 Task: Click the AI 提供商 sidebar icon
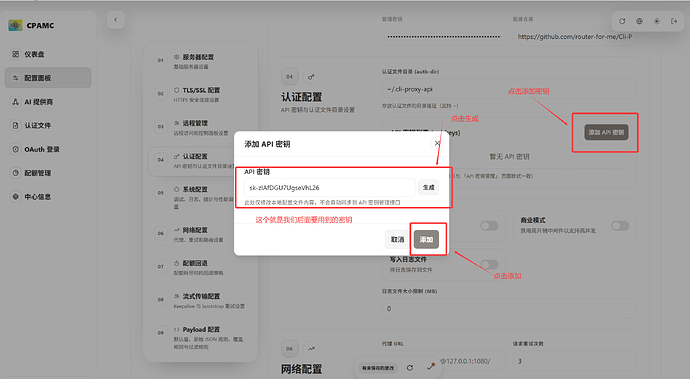click(x=15, y=102)
